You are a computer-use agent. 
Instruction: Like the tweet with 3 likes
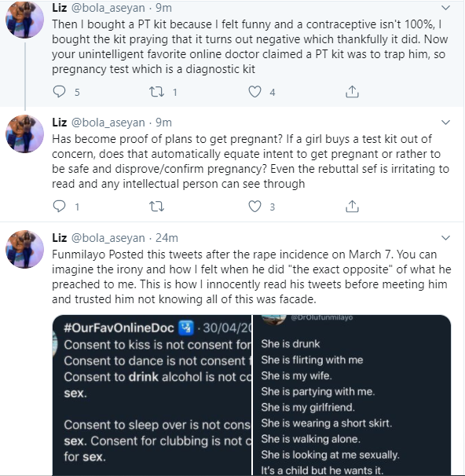(254, 207)
